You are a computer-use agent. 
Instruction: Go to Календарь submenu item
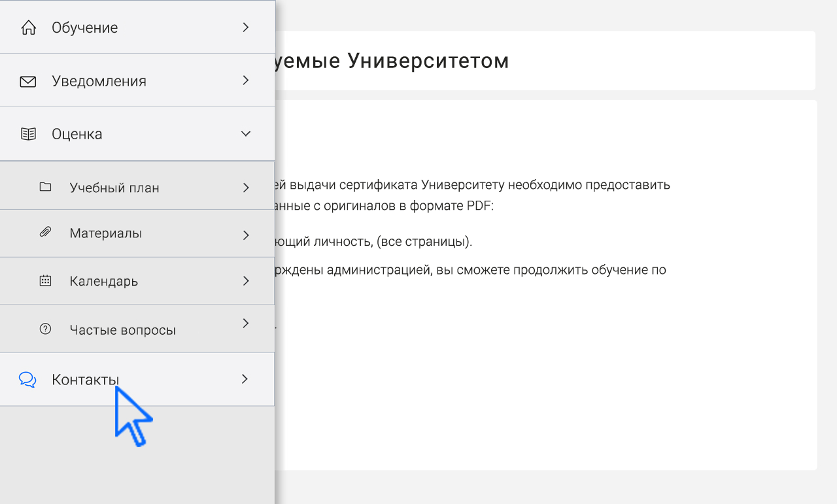coord(137,281)
